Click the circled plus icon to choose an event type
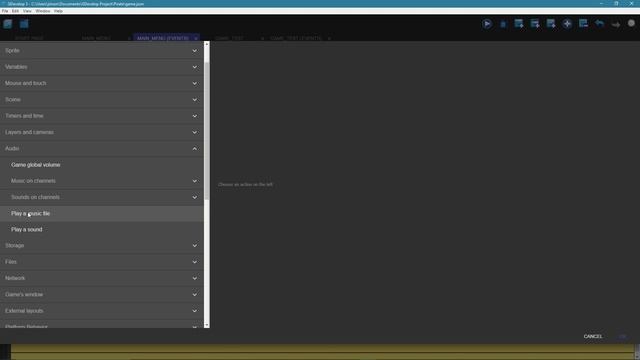Image resolution: width=640 pixels, height=360 pixels. [567, 24]
